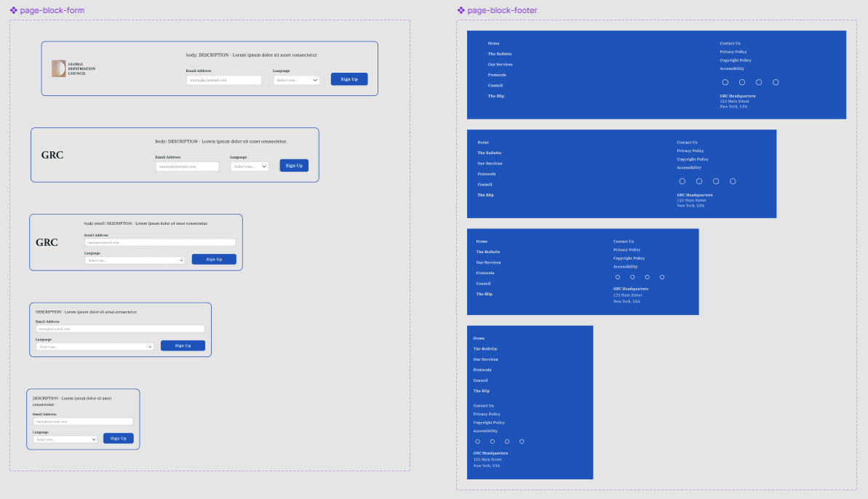Click email field in the smallest form variant

(x=83, y=422)
